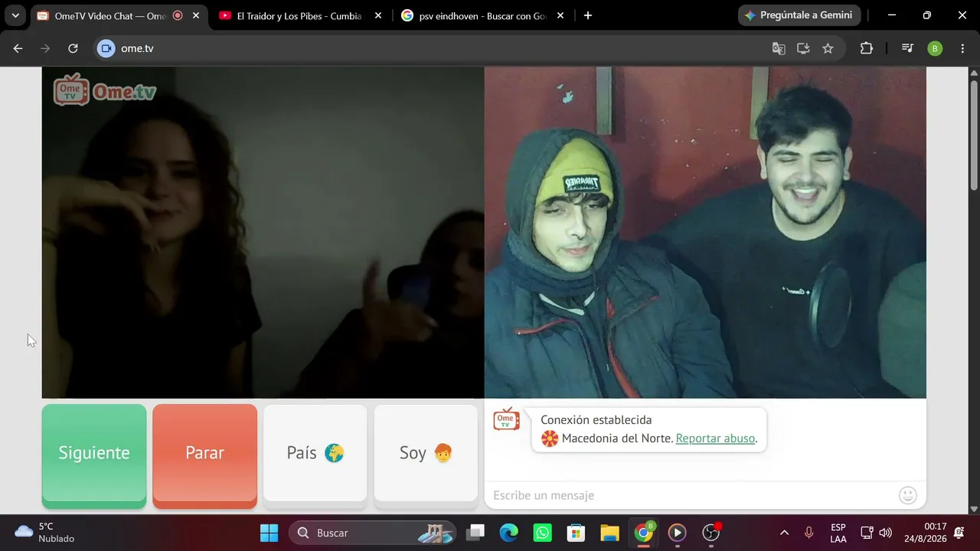The width and height of the screenshot is (980, 551).
Task: Close the psv eindhoven tab
Action: click(560, 15)
